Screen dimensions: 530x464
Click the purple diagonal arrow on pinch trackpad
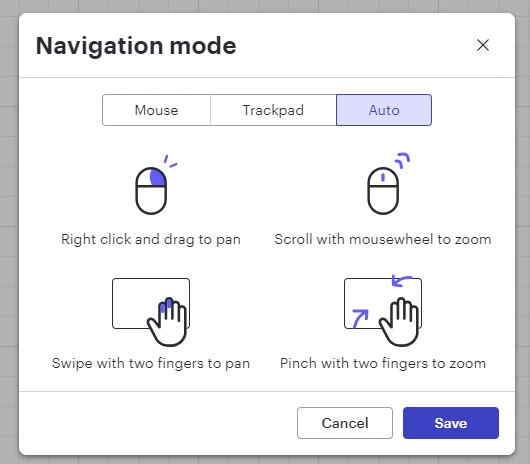[x=360, y=319]
